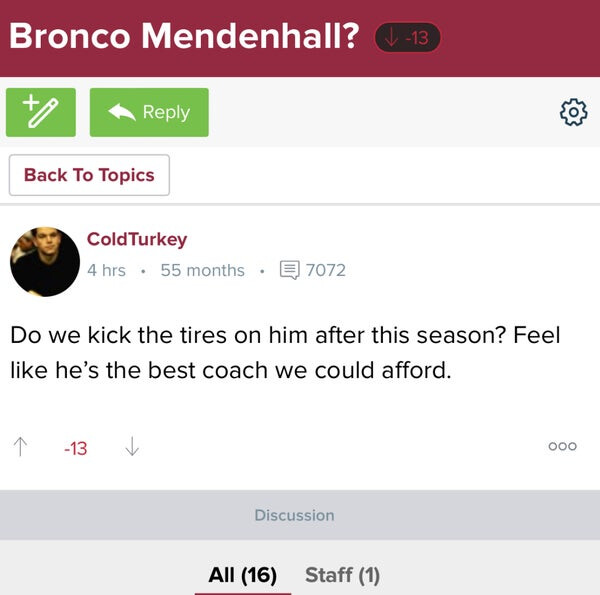Click the Reply arrow icon
The height and width of the screenshot is (595, 600).
coord(123,112)
